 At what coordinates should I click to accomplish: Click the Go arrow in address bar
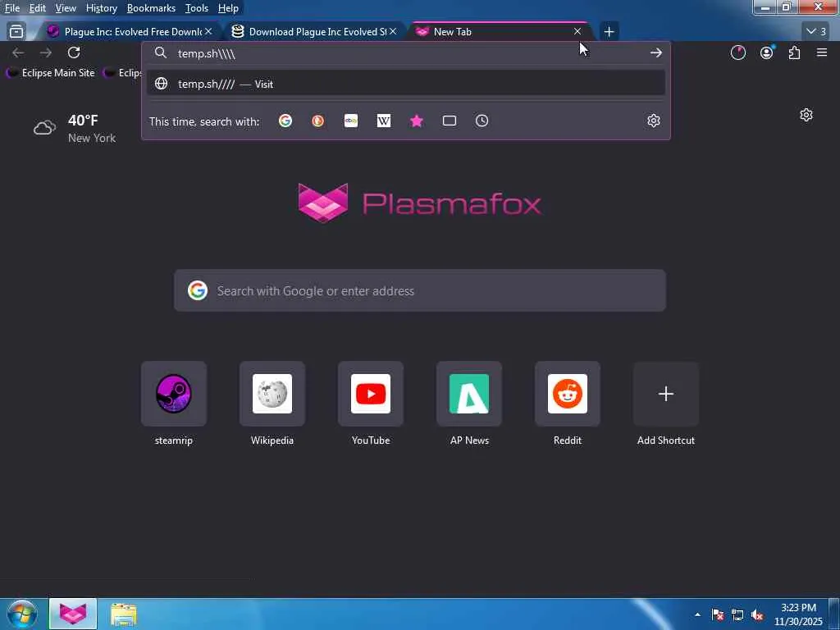pyautogui.click(x=655, y=53)
